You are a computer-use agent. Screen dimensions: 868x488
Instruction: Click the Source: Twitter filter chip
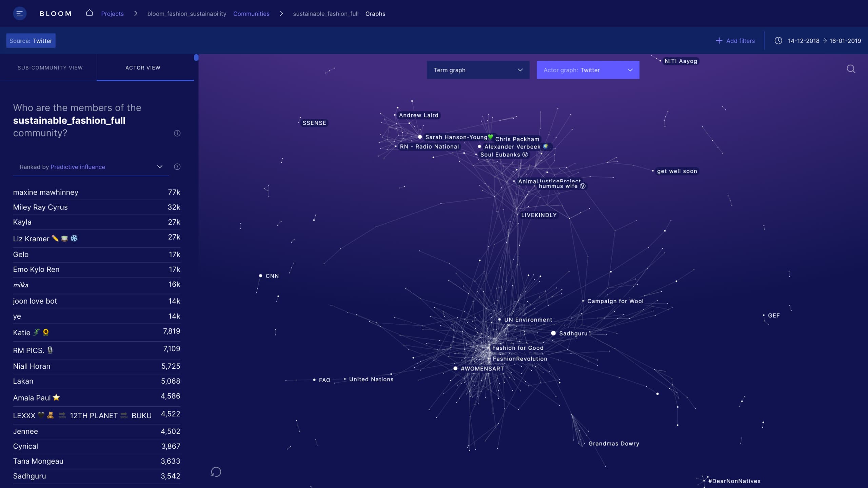(x=31, y=41)
